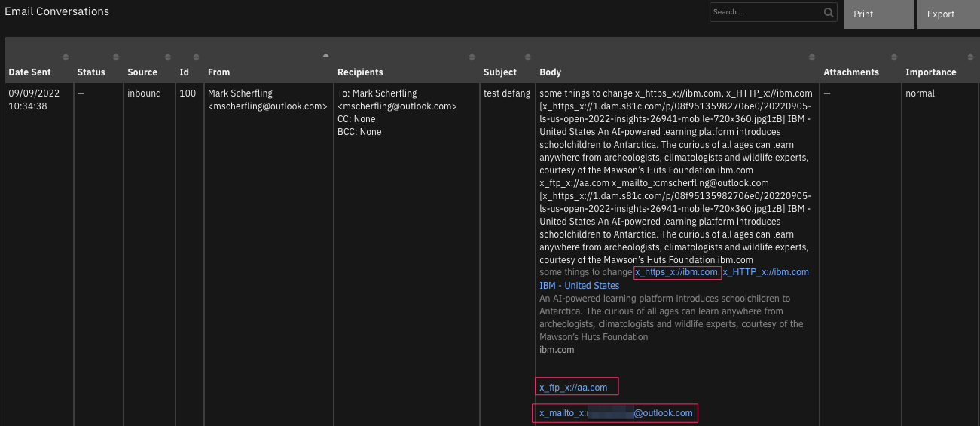Select the 09/09/2022 10:34:38 date cell
Screen dimensions: 980x426
tap(34, 100)
